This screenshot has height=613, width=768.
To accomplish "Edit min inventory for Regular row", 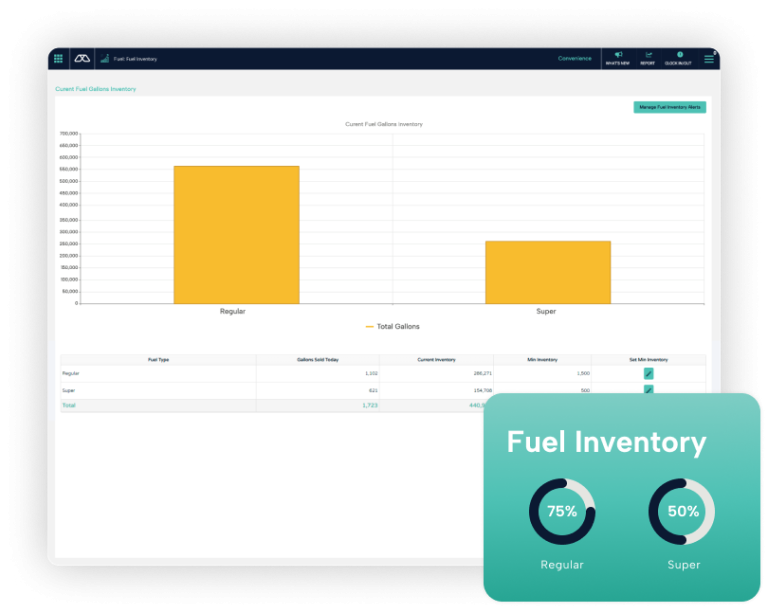I will tap(648, 374).
